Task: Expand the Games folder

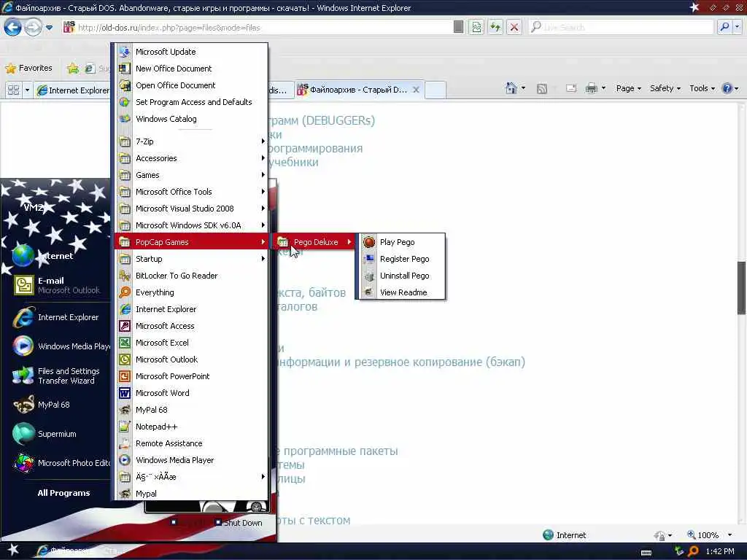Action: tap(192, 175)
